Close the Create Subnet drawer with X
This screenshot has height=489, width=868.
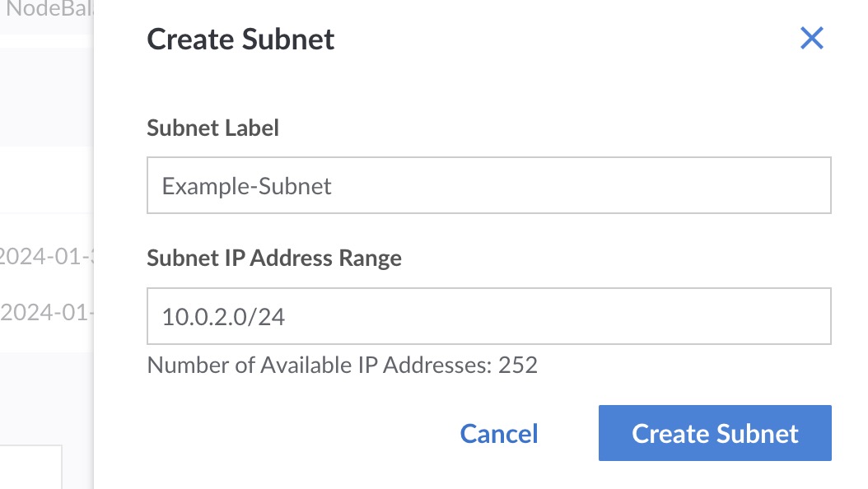811,38
